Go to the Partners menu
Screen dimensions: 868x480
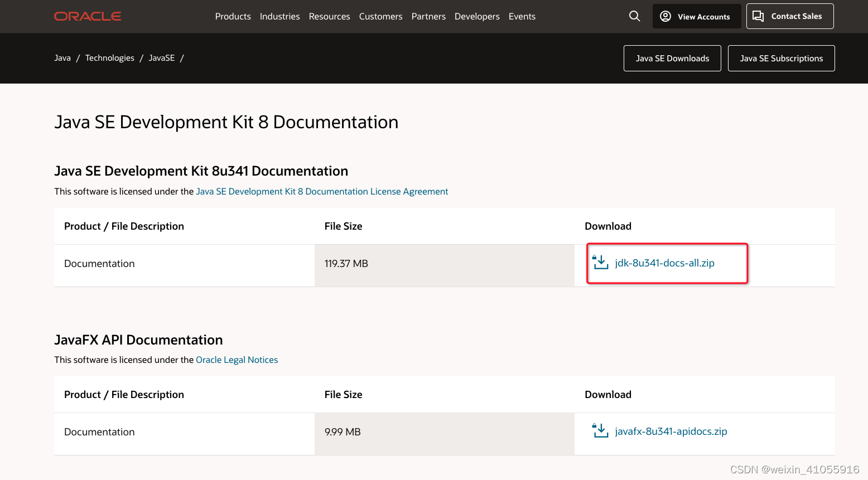coord(428,17)
